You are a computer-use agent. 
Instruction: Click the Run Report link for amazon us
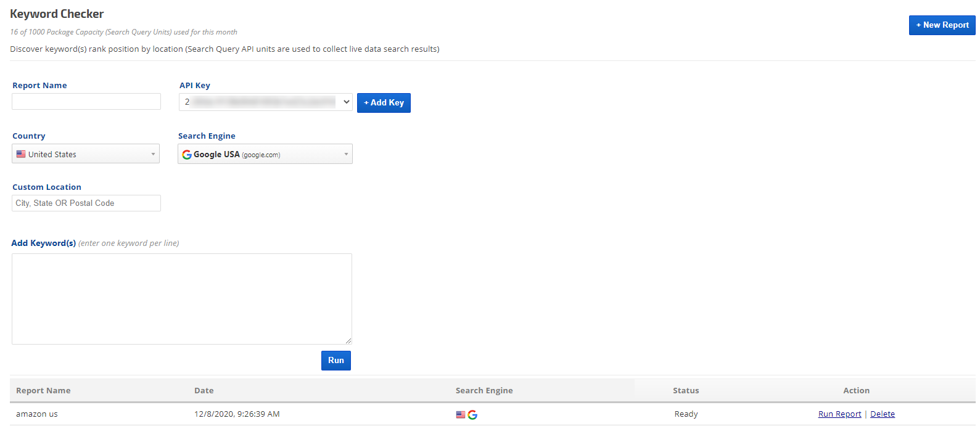click(839, 414)
